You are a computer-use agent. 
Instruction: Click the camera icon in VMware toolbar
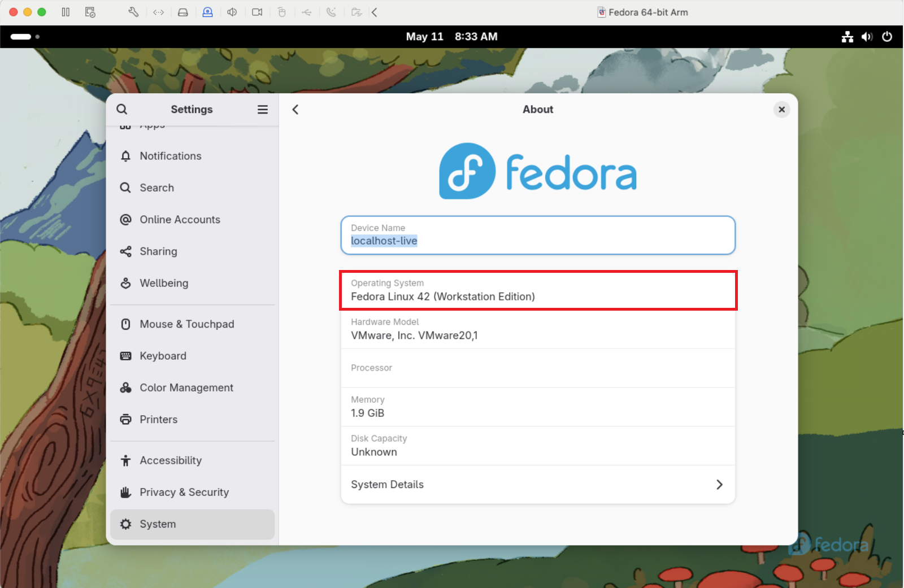(x=257, y=12)
